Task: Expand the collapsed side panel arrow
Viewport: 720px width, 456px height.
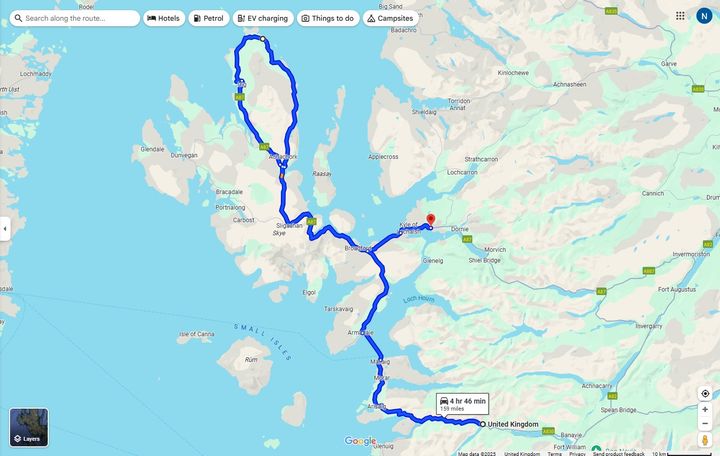Action: click(5, 229)
